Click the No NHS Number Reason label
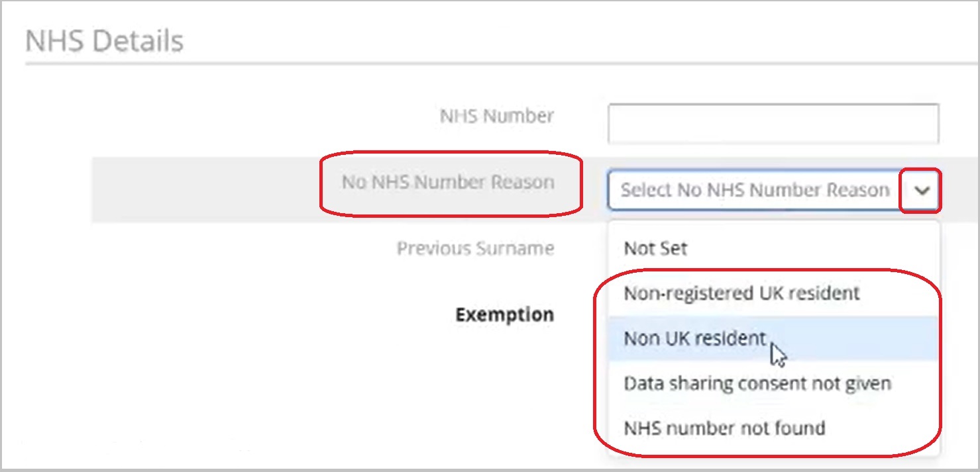This screenshot has height=472, width=980. pos(448,183)
